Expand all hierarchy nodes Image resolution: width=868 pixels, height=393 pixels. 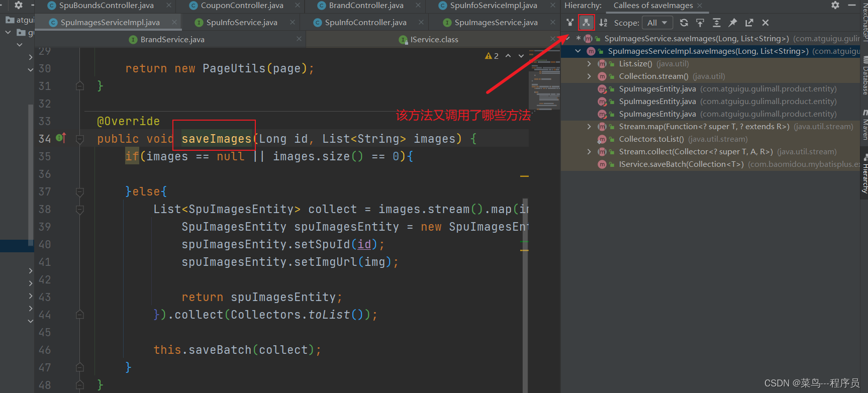pos(717,23)
